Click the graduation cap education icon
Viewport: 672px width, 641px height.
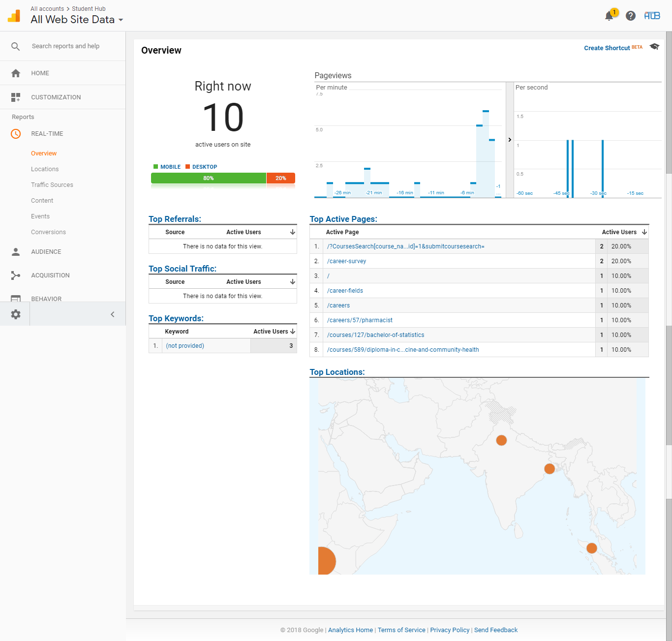[x=654, y=47]
